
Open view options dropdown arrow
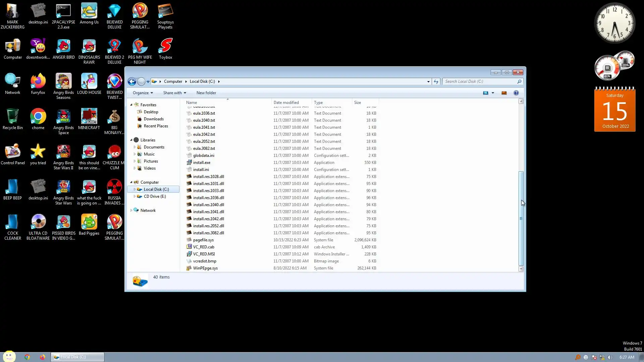click(x=493, y=93)
